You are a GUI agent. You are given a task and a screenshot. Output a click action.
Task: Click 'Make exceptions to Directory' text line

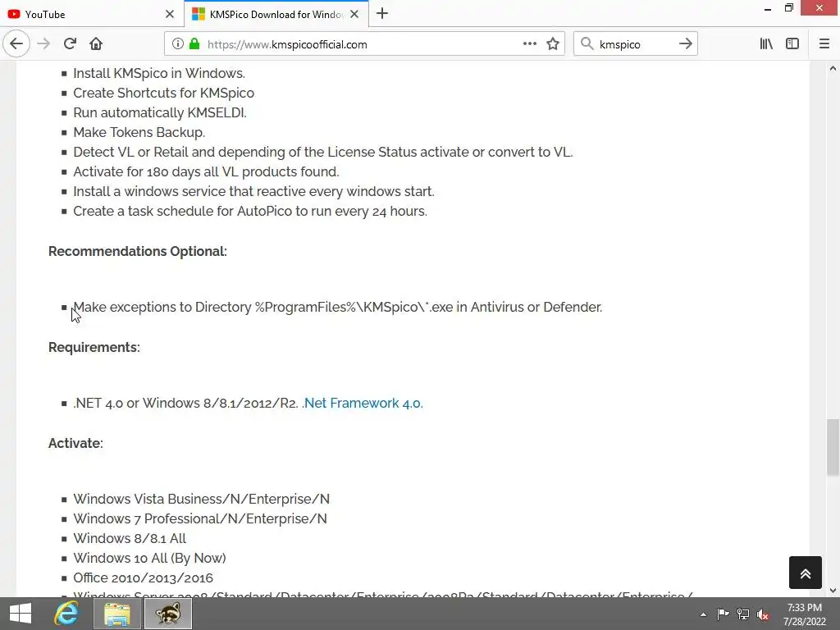337,307
